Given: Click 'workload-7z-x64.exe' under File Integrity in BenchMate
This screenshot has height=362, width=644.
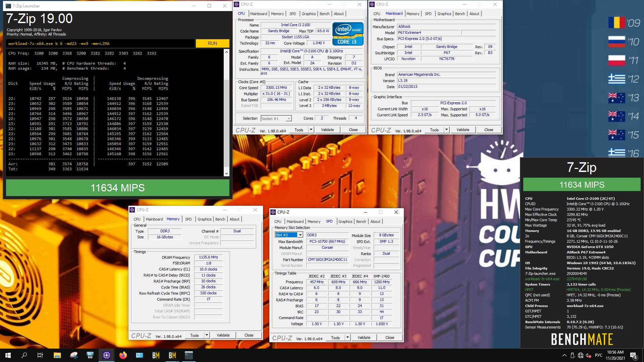Looking at the screenshot, I should (542, 279).
